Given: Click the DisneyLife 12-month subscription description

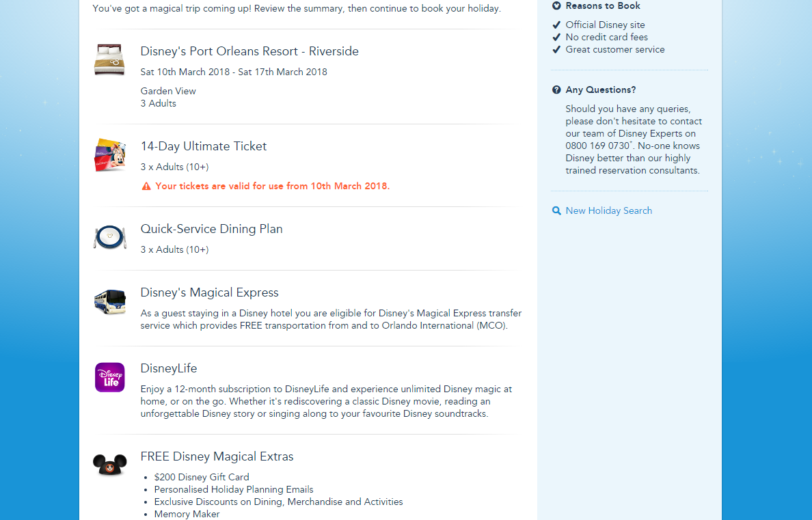Looking at the screenshot, I should [x=326, y=401].
